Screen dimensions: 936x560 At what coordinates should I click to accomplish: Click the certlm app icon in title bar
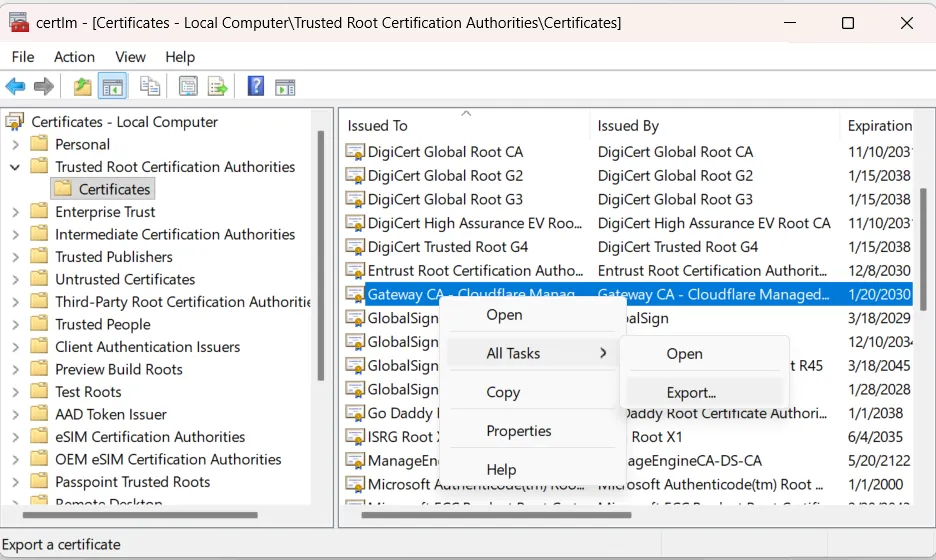18,23
